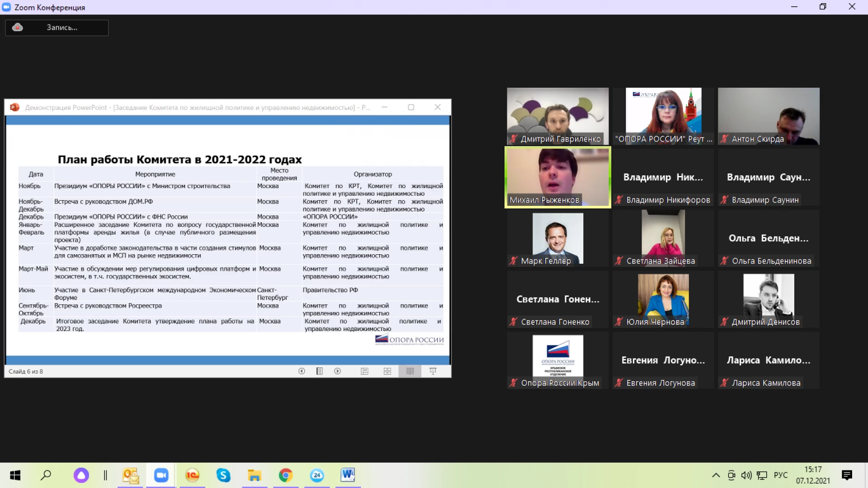Click 'Правительство РФ' table cell
868x488 pixels.
[330, 290]
